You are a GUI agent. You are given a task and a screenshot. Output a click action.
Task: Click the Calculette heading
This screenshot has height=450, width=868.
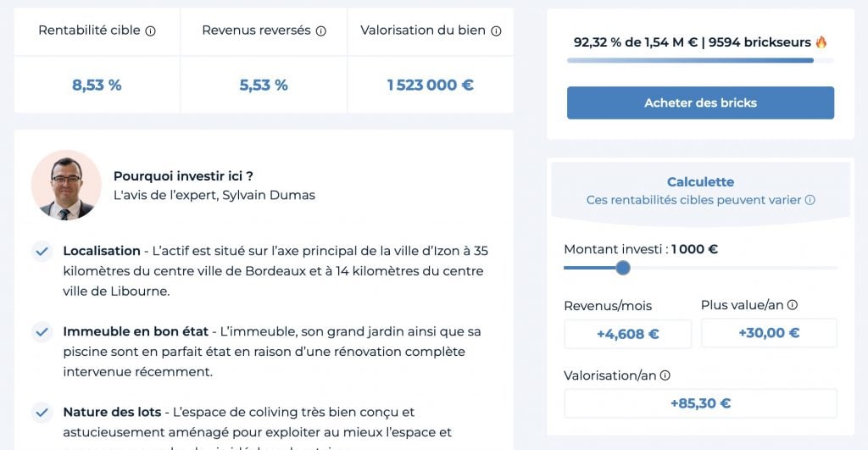point(700,182)
